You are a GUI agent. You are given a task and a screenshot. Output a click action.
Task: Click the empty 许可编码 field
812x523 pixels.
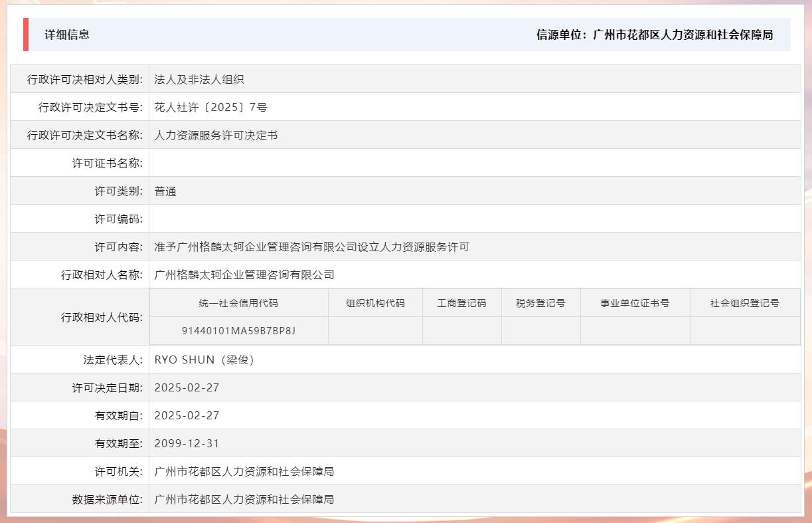[x=266, y=218]
